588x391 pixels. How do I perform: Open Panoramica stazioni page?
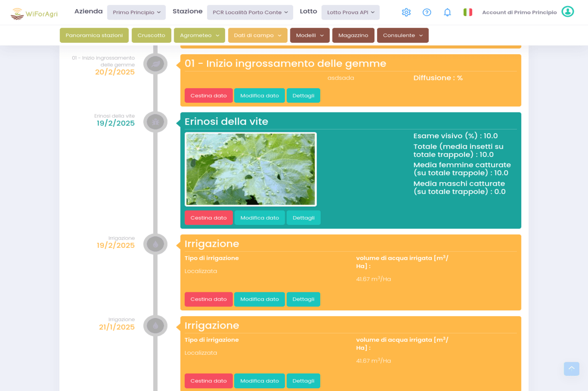(94, 35)
